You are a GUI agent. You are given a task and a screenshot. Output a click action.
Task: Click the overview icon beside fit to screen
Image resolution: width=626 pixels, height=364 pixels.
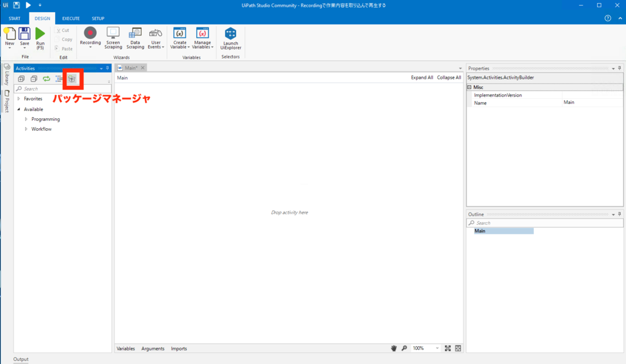click(458, 348)
